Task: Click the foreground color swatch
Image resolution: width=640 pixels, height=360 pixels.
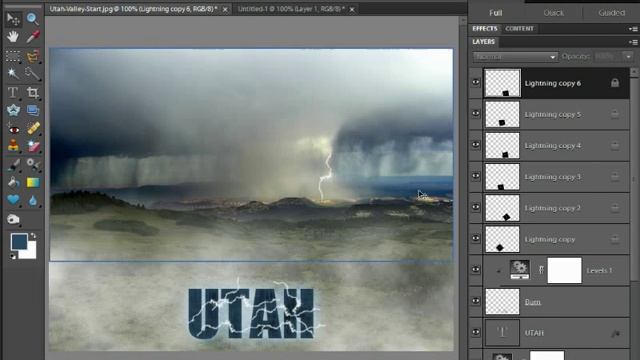Action: click(x=19, y=241)
